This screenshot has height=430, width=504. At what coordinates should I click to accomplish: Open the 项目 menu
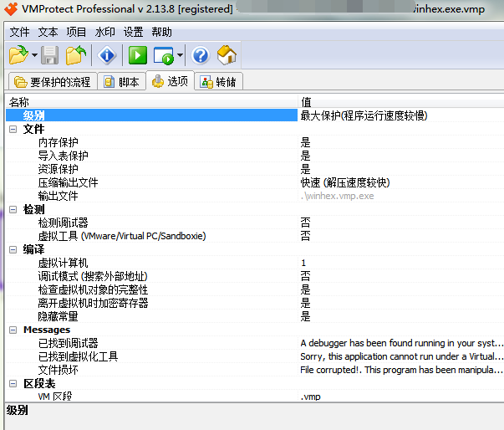tap(76, 32)
